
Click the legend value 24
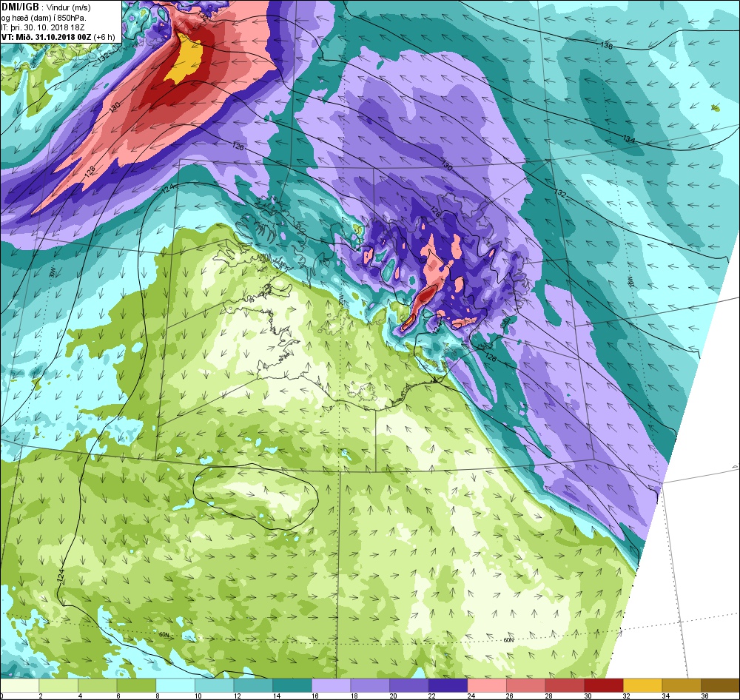(x=471, y=696)
